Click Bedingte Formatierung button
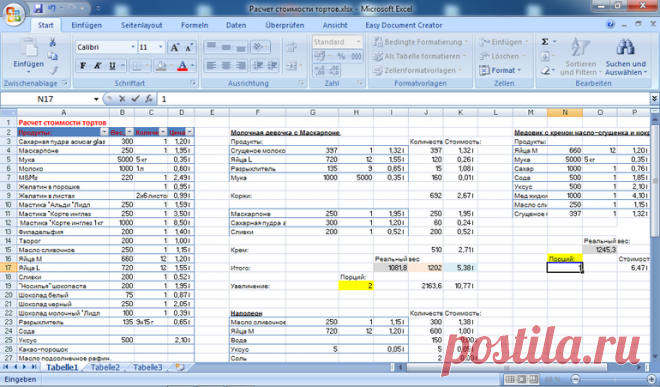Viewport: 660px width, 387px height. click(x=420, y=42)
